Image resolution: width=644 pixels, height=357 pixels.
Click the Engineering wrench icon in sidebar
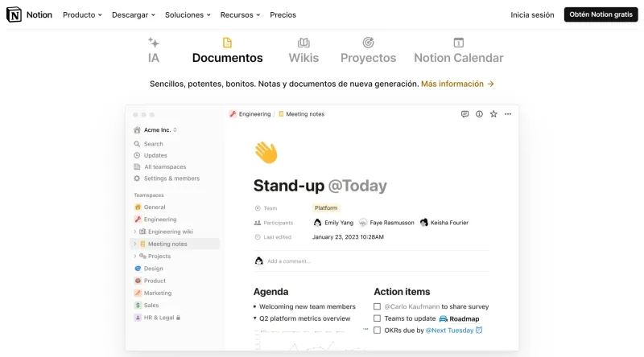[138, 220]
